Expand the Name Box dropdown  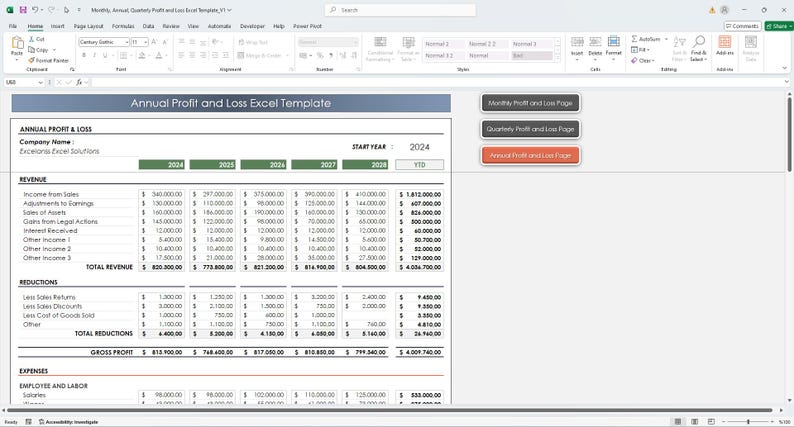coord(40,82)
